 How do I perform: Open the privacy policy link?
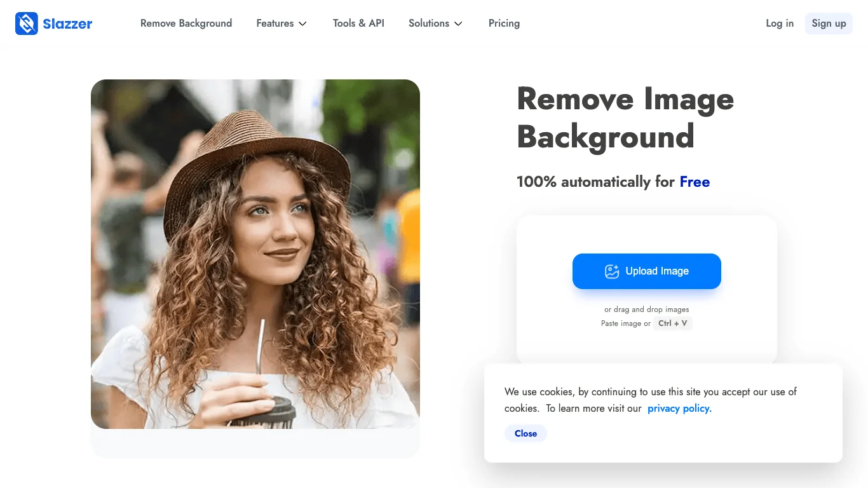pyautogui.click(x=679, y=409)
